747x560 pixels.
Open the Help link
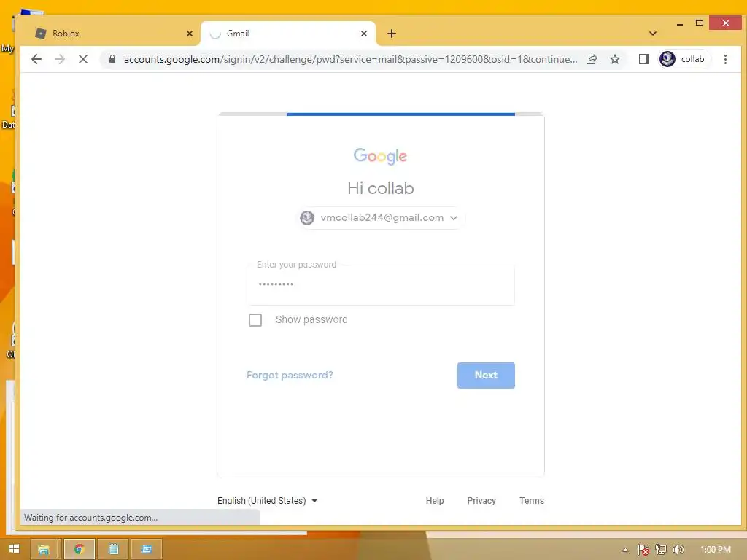pyautogui.click(x=435, y=500)
